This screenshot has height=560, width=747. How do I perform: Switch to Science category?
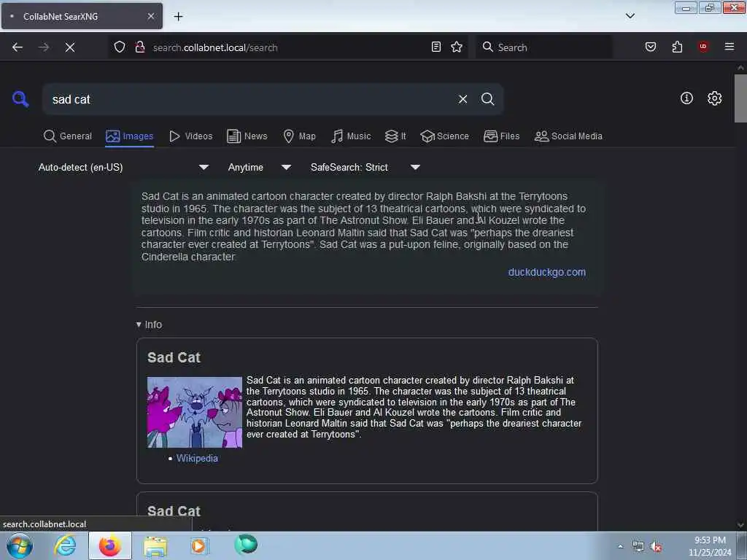pos(444,136)
